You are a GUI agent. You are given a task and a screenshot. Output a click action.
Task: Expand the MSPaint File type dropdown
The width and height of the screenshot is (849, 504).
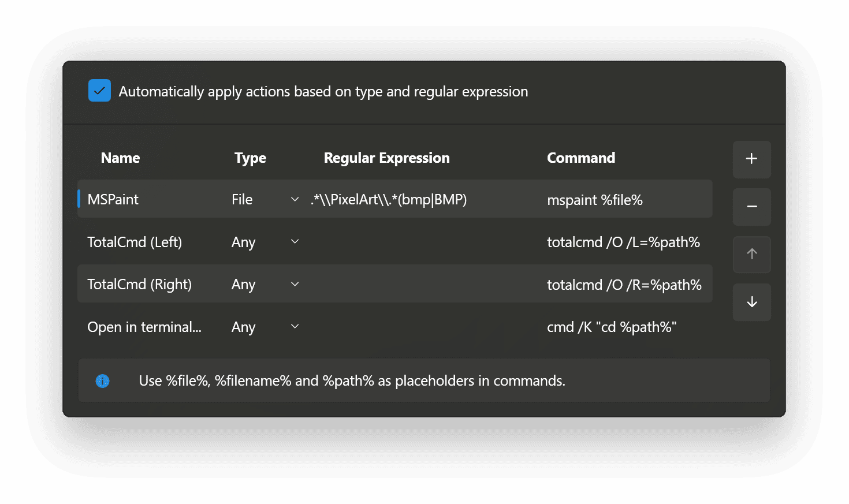295,199
